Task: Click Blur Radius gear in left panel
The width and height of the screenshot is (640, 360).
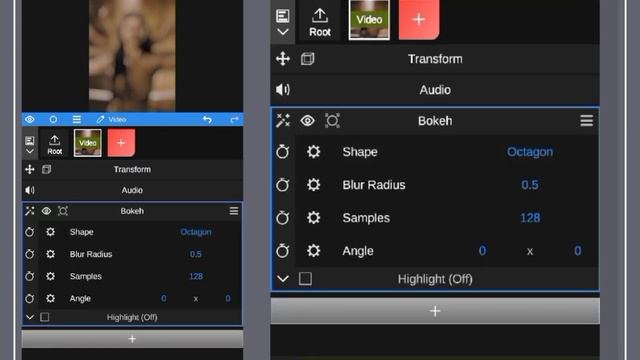Action: click(x=50, y=254)
